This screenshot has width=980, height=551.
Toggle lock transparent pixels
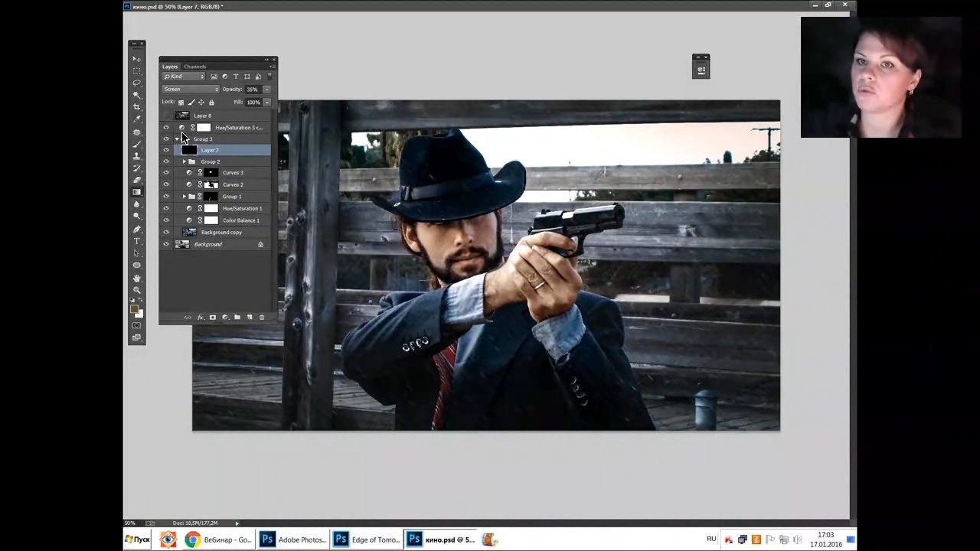(181, 102)
